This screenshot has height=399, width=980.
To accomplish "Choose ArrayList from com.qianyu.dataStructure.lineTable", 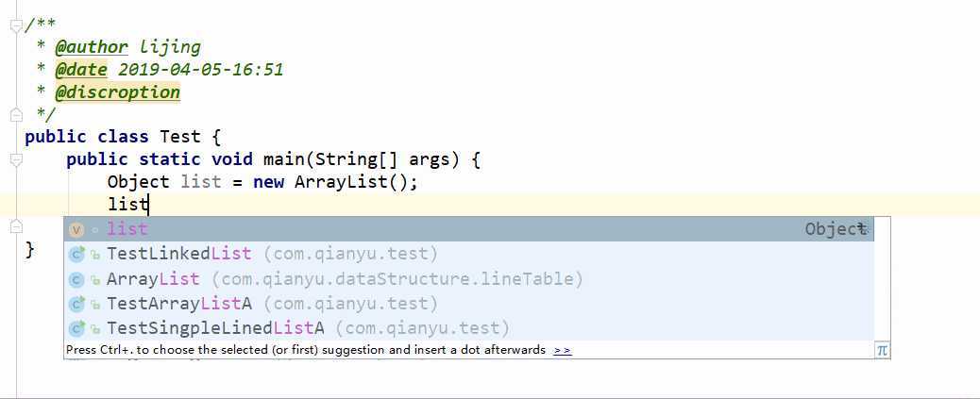I will (x=468, y=279).
